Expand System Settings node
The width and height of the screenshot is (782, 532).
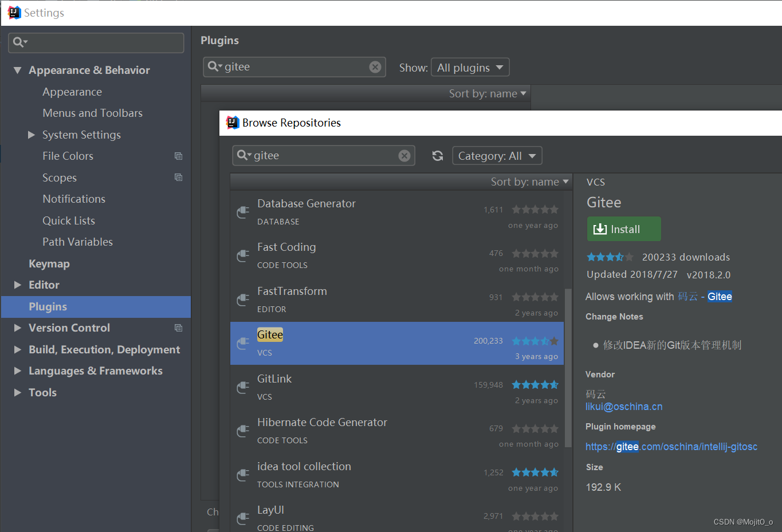(32, 135)
